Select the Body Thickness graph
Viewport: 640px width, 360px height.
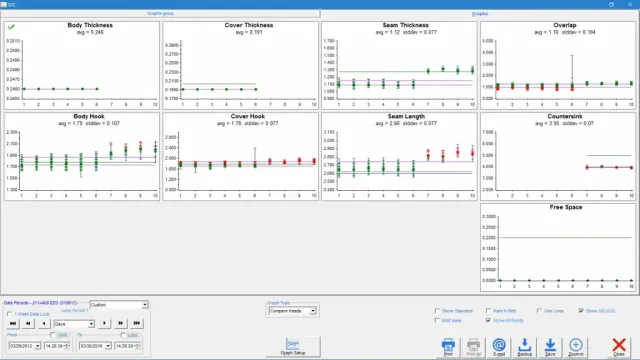point(82,65)
